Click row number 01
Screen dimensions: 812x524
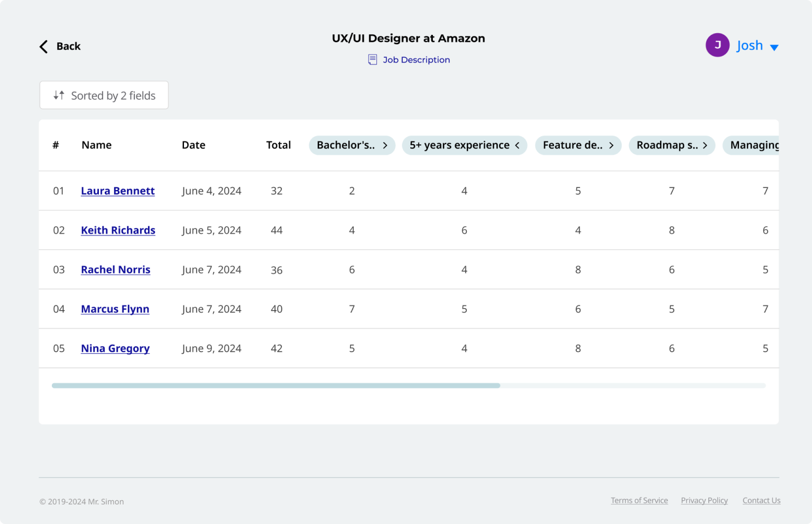(59, 191)
